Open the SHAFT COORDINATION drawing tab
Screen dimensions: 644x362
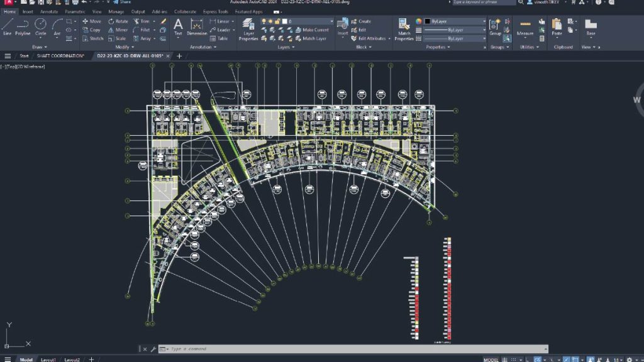(60, 56)
